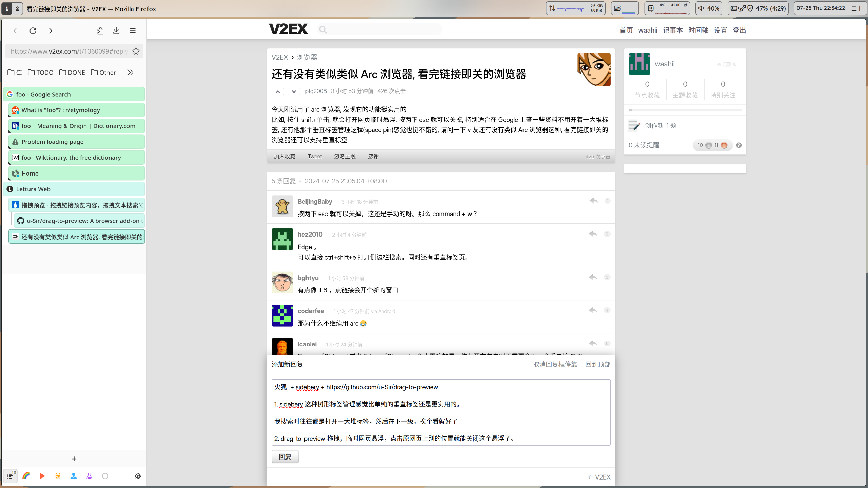Click the V2EX logo
The image size is (868, 488).
click(288, 29)
